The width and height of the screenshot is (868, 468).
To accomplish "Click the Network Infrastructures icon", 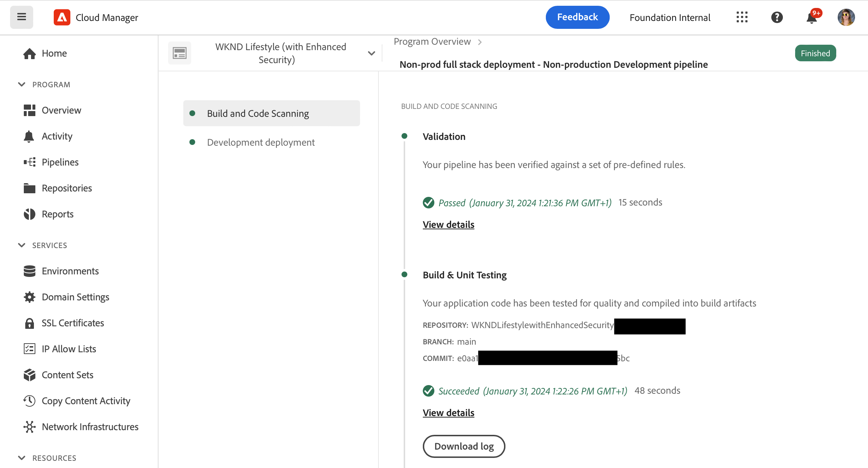I will tap(29, 427).
